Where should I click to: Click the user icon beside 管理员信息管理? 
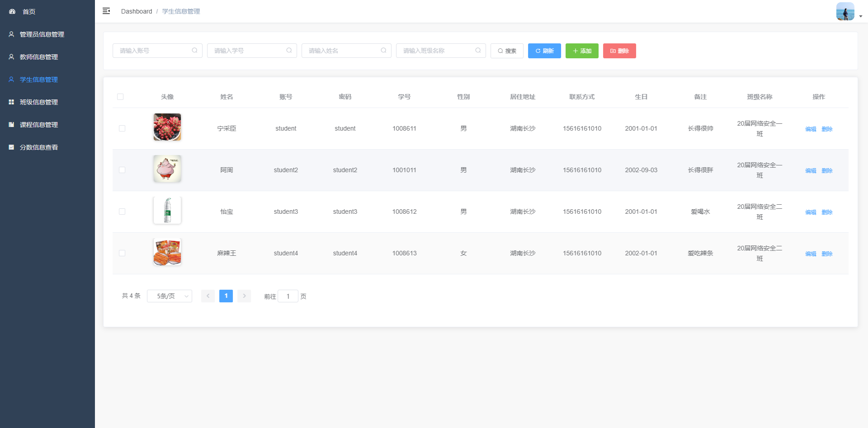pyautogui.click(x=11, y=34)
